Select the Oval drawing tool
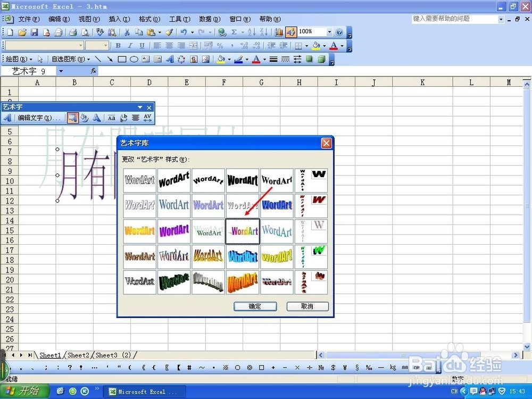This screenshot has height=399, width=532. point(134,60)
